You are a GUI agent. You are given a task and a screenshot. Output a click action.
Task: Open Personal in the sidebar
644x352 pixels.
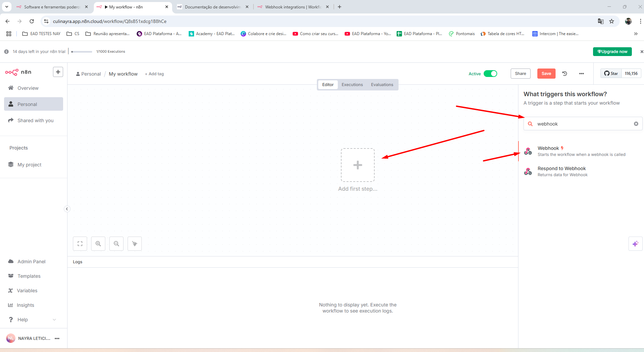(x=33, y=104)
